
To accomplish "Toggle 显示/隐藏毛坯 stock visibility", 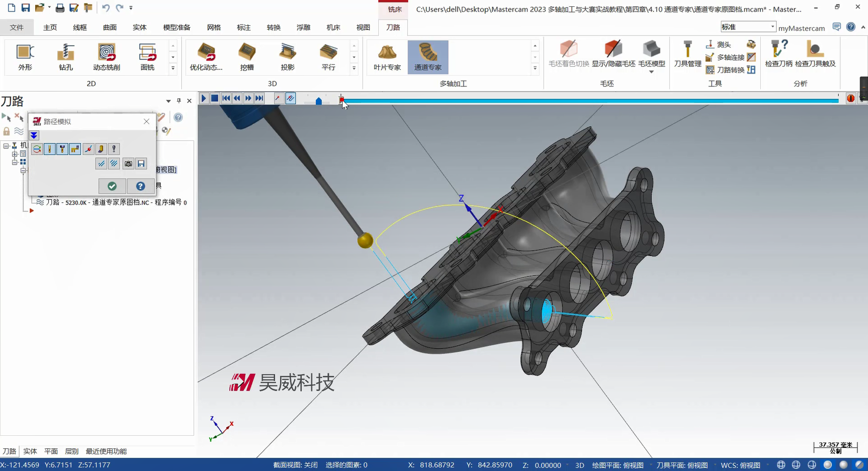I will tap(613, 54).
